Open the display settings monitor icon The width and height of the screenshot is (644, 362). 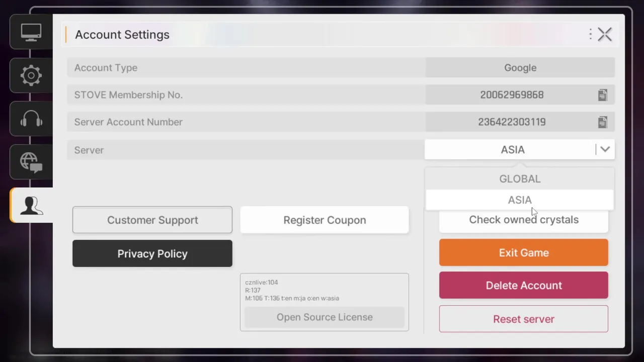click(x=31, y=32)
